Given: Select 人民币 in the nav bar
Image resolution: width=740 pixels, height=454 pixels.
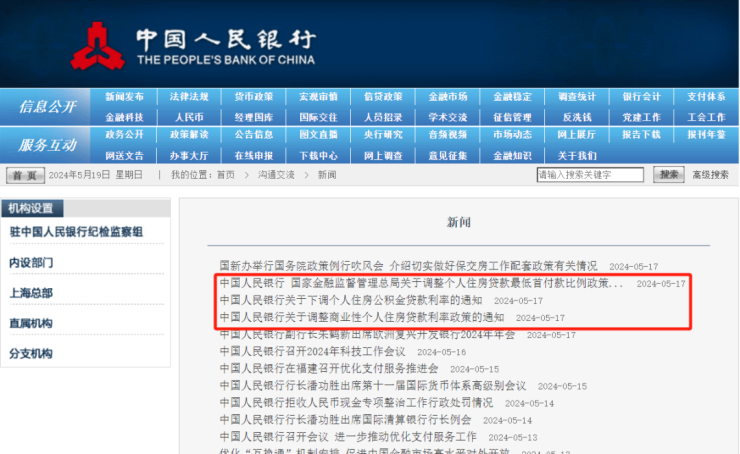Looking at the screenshot, I should [189, 118].
